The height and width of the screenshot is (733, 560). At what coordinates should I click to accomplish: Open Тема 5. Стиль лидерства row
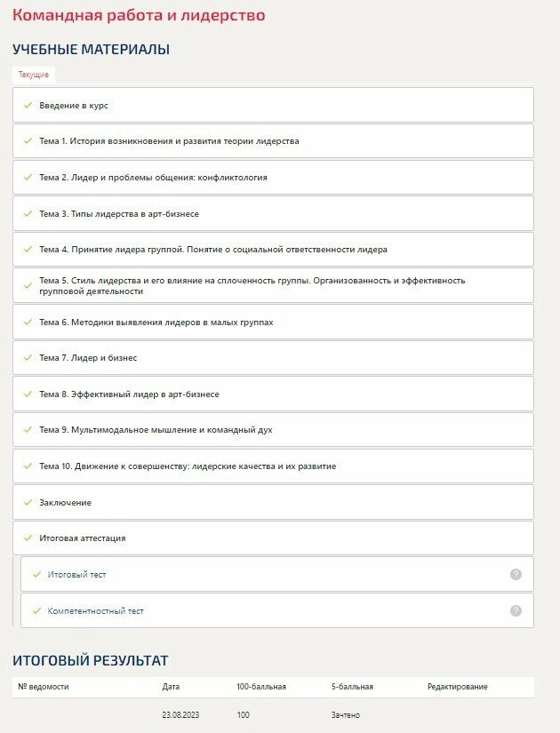click(x=252, y=285)
